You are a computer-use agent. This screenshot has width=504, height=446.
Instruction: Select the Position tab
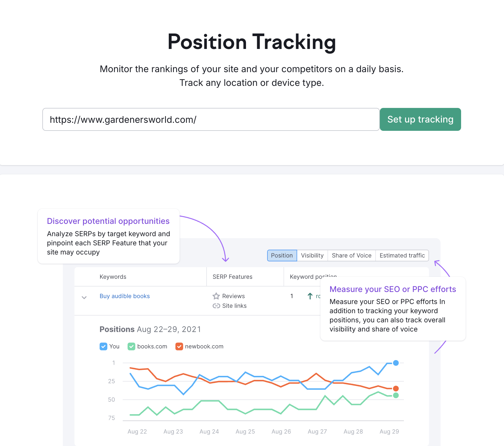coord(282,255)
